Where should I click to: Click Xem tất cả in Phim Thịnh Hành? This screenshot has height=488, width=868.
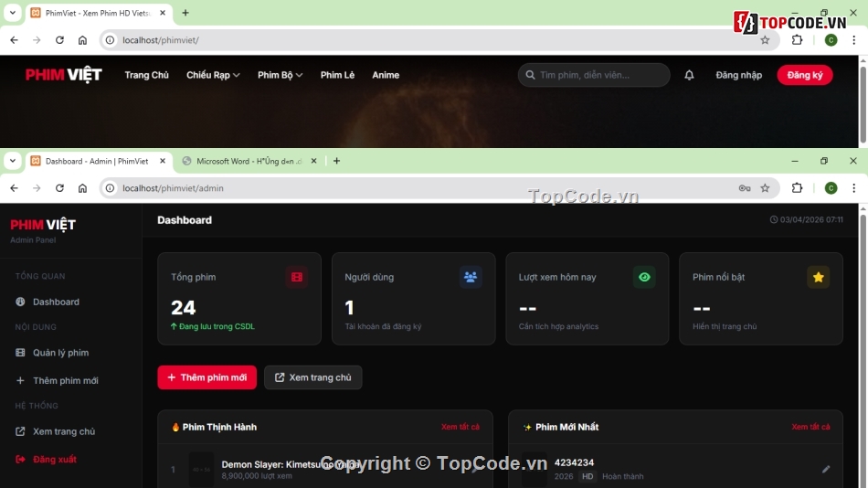460,427
